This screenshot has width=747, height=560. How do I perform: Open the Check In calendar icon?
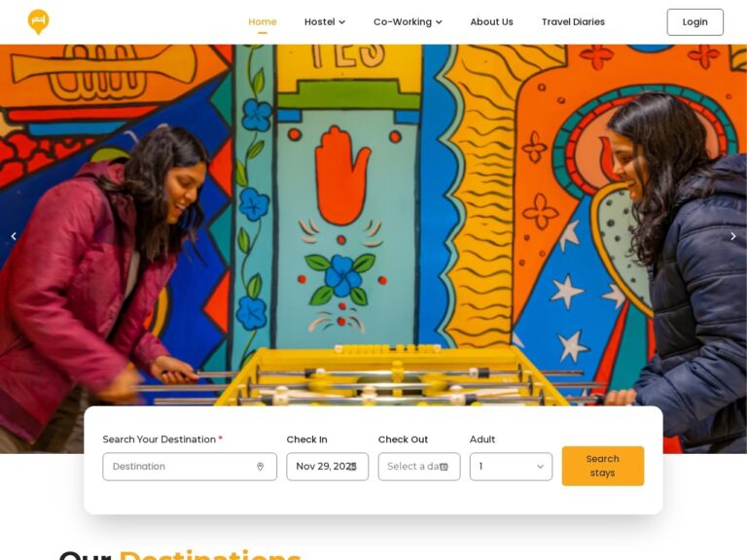point(352,467)
